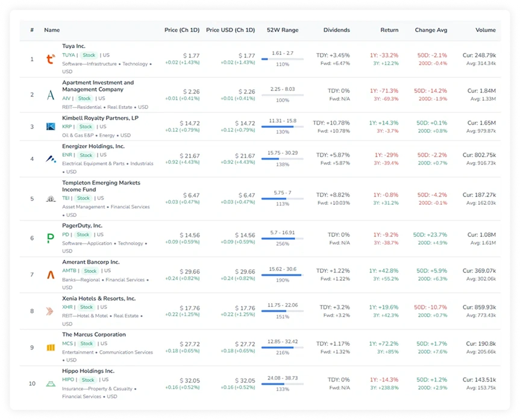Click The Marcus Corporation logo icon

51,347
